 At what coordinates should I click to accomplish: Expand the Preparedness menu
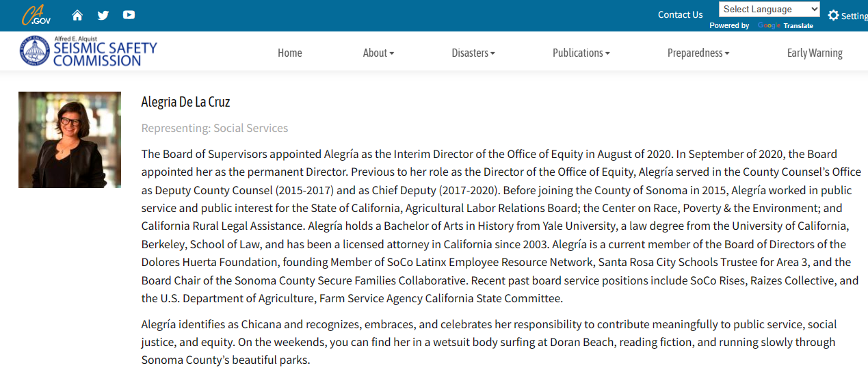[698, 53]
